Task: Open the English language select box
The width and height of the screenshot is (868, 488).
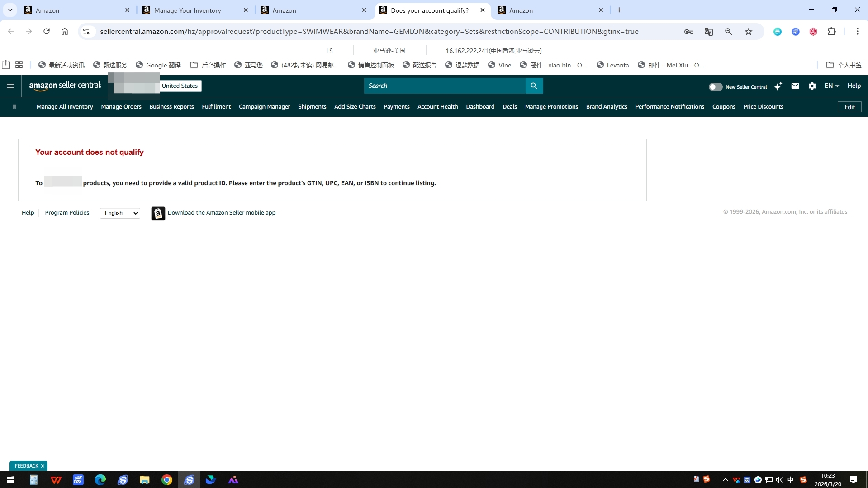Action: tap(120, 213)
